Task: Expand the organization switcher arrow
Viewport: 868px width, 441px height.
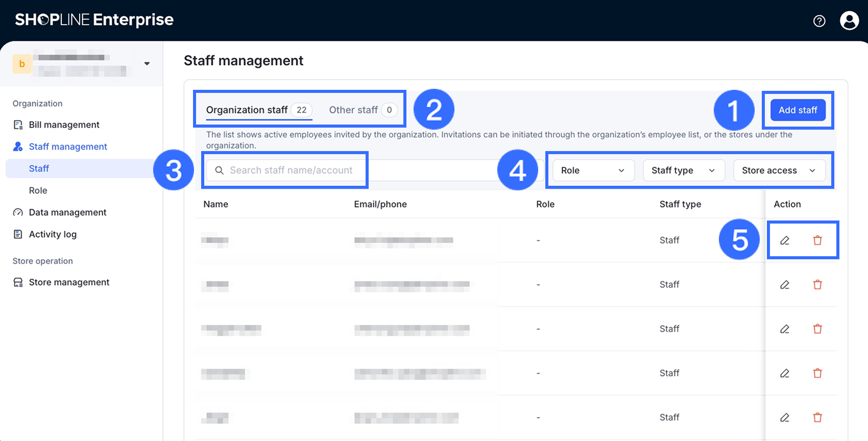Action: pos(147,64)
